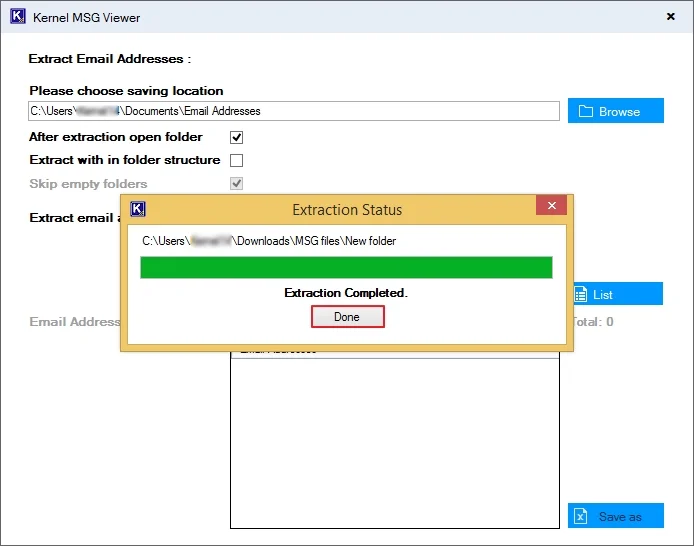
Task: Click the Kernel logo in main title bar
Action: 16,17
